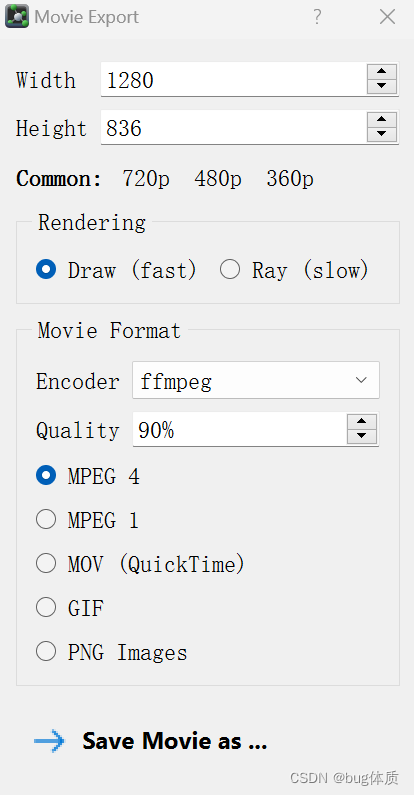The width and height of the screenshot is (414, 795).
Task: Click into the Width value field
Action: (234, 80)
